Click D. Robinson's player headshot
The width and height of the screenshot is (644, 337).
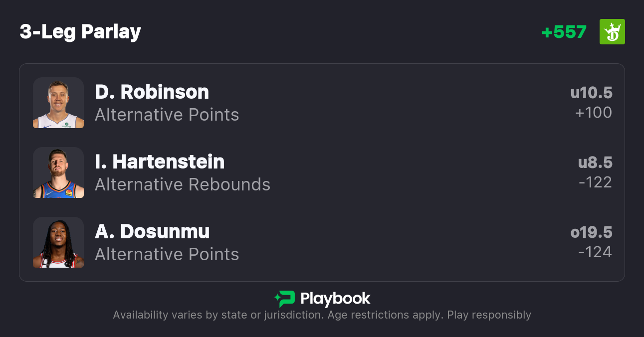coord(58,103)
